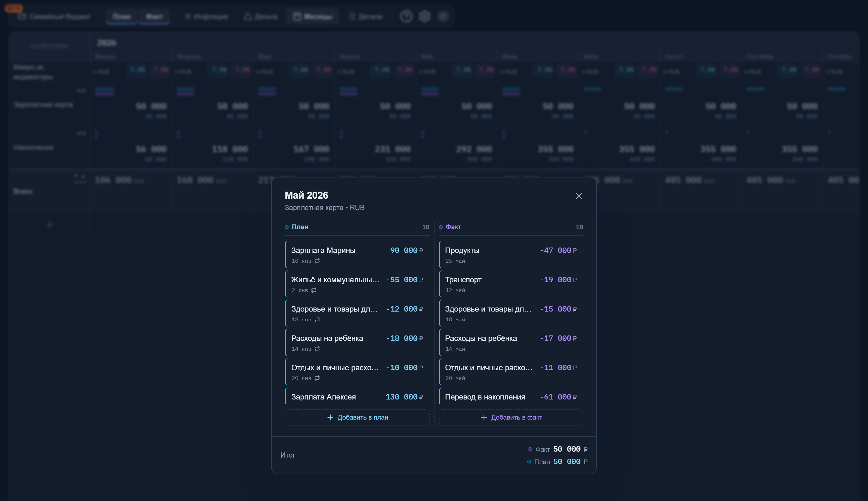Open the blurred help icon in top toolbar

(x=406, y=16)
